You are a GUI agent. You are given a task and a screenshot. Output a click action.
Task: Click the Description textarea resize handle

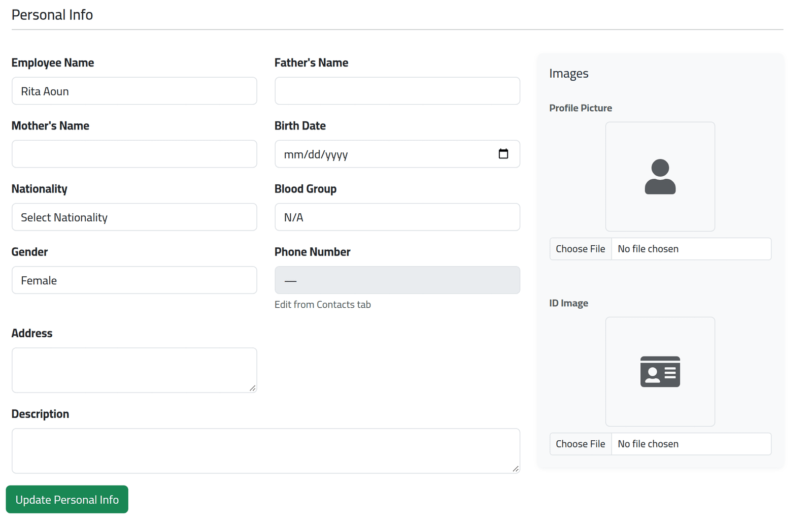tap(515, 469)
